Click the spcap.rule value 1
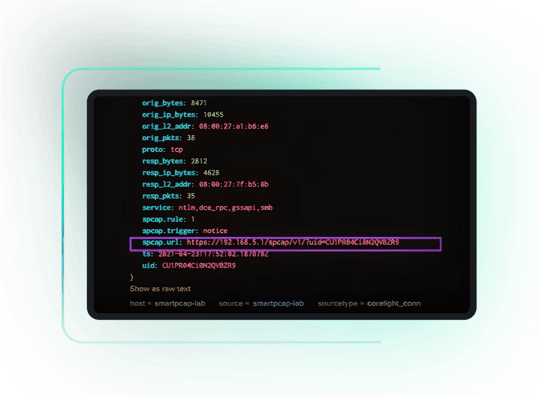 pyautogui.click(x=193, y=219)
